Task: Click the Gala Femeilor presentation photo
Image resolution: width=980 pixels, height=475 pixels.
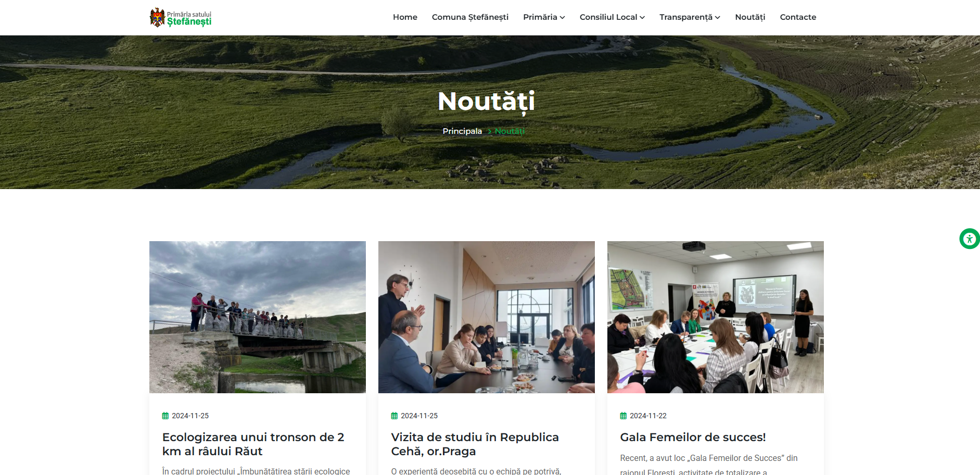Action: click(x=716, y=317)
